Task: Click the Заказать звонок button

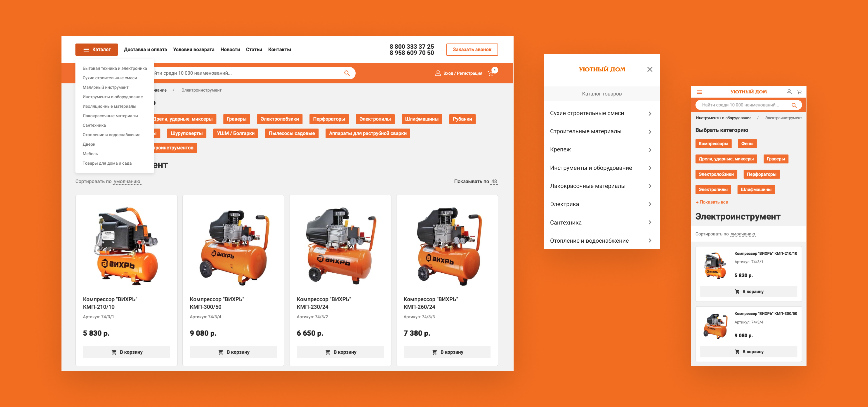Action: [x=472, y=50]
